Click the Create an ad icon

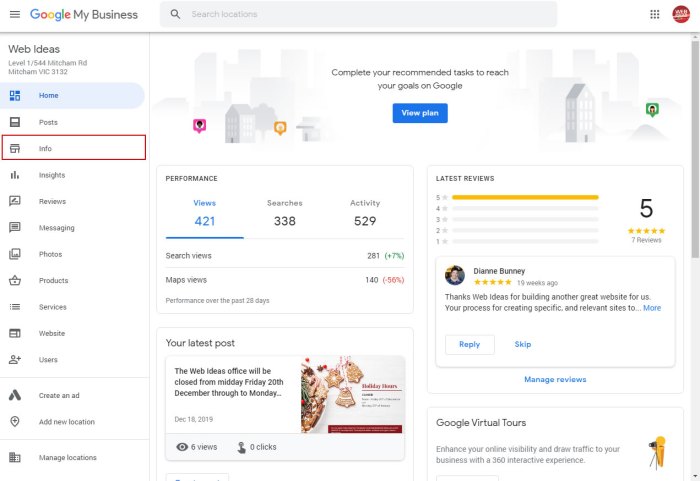tap(15, 395)
